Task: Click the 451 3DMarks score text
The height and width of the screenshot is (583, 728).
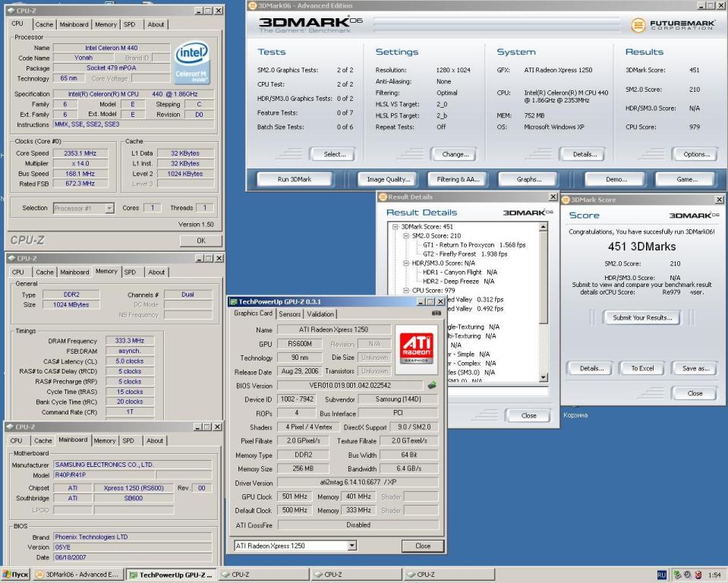Action: [641, 247]
